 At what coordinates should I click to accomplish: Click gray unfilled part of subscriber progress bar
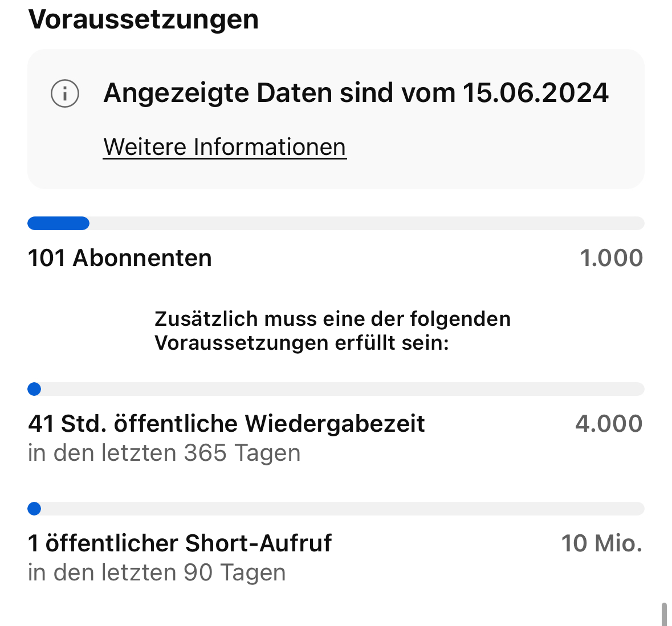click(365, 223)
